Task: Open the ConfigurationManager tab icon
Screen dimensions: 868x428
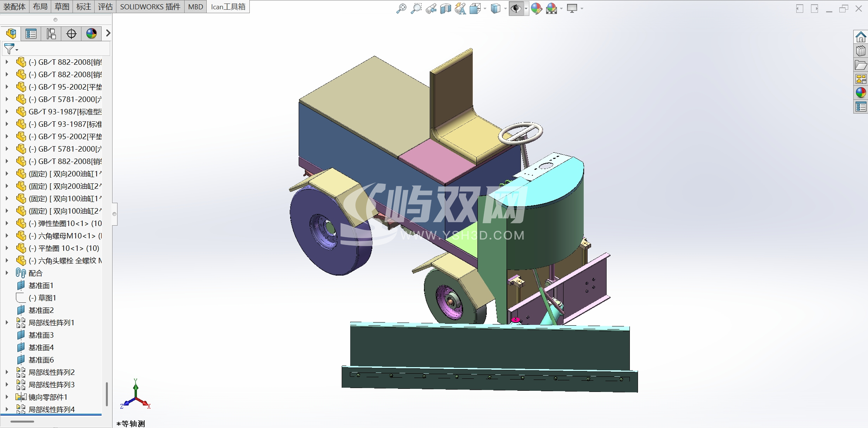Action: (51, 34)
